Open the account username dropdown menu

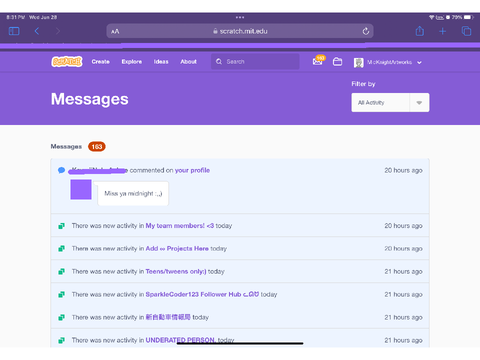(388, 62)
